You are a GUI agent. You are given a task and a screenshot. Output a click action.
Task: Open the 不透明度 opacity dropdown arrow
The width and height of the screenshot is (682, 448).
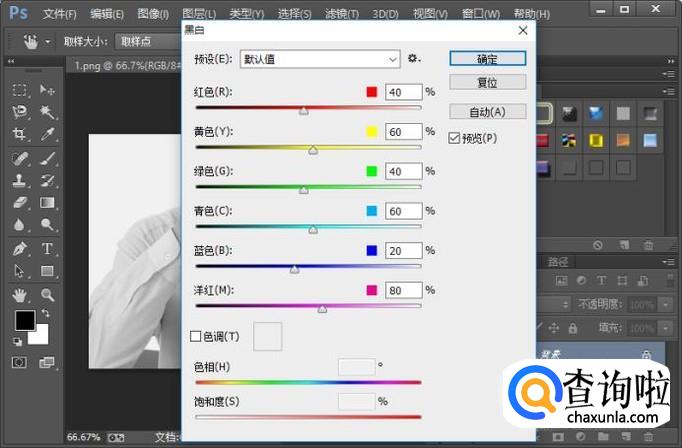(x=665, y=304)
